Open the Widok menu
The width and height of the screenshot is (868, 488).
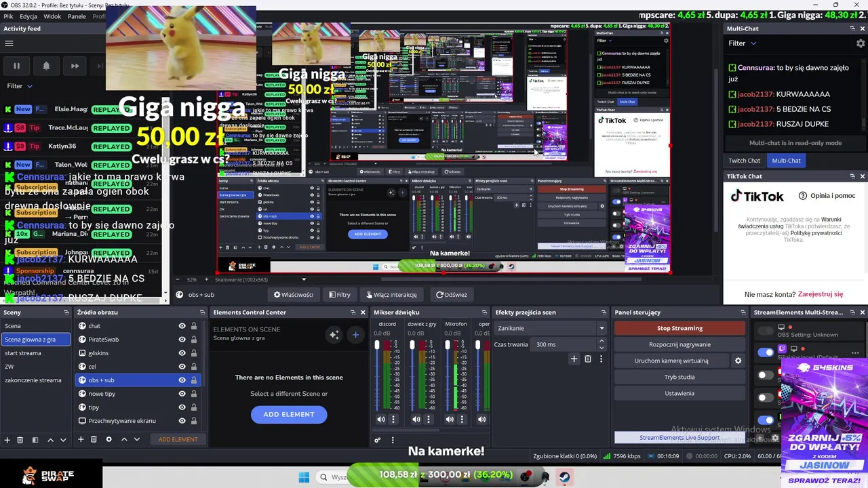[52, 16]
